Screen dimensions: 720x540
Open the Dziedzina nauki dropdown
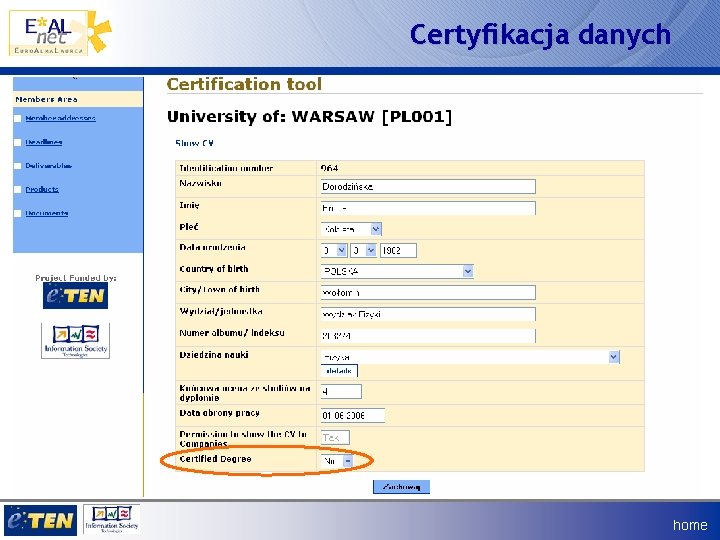point(470,357)
